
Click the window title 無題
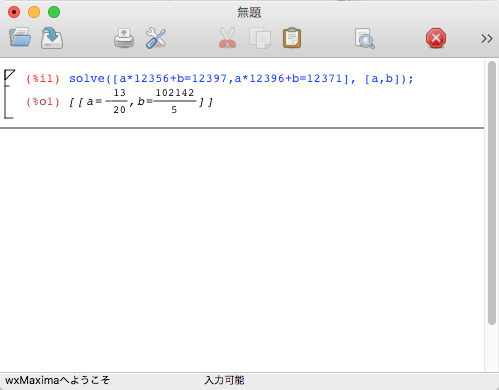pyautogui.click(x=249, y=12)
